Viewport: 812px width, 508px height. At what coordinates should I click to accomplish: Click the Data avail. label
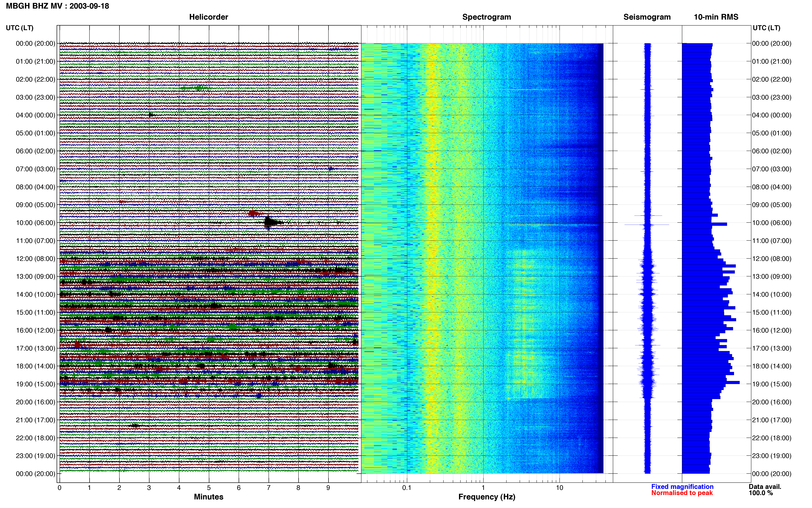point(765,486)
